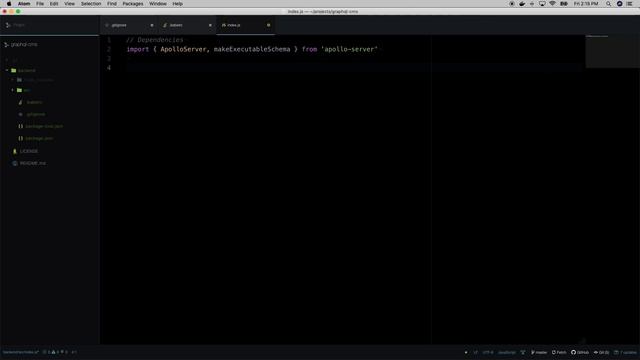Click line number 2 in gutter

pyautogui.click(x=109, y=49)
